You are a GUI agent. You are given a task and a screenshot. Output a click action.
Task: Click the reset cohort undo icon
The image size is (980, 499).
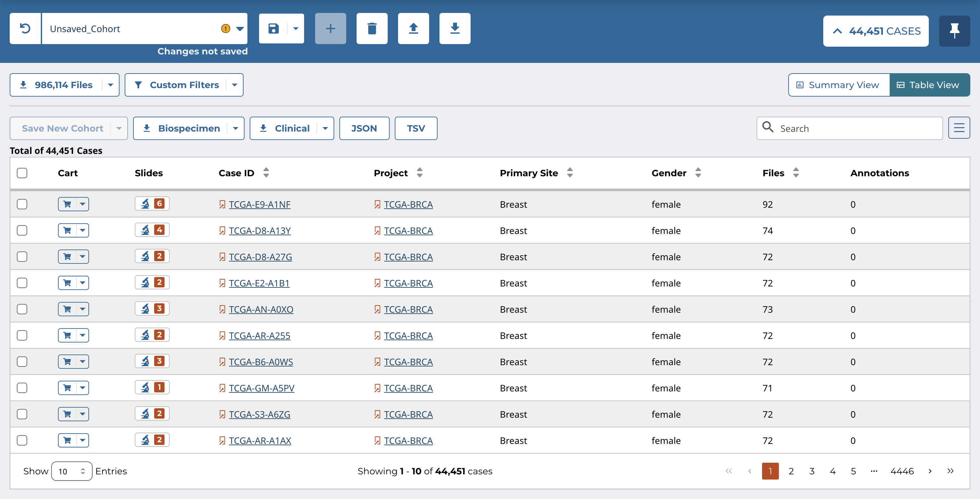click(x=25, y=29)
